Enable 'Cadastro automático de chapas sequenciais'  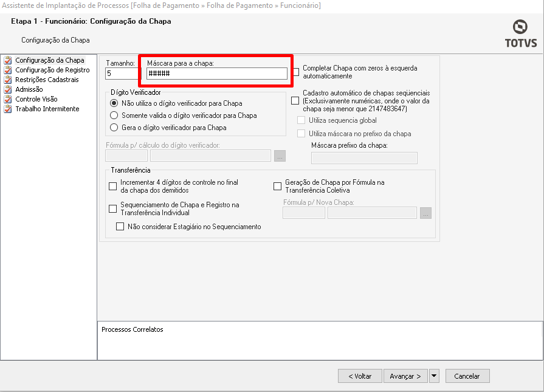[x=295, y=101]
